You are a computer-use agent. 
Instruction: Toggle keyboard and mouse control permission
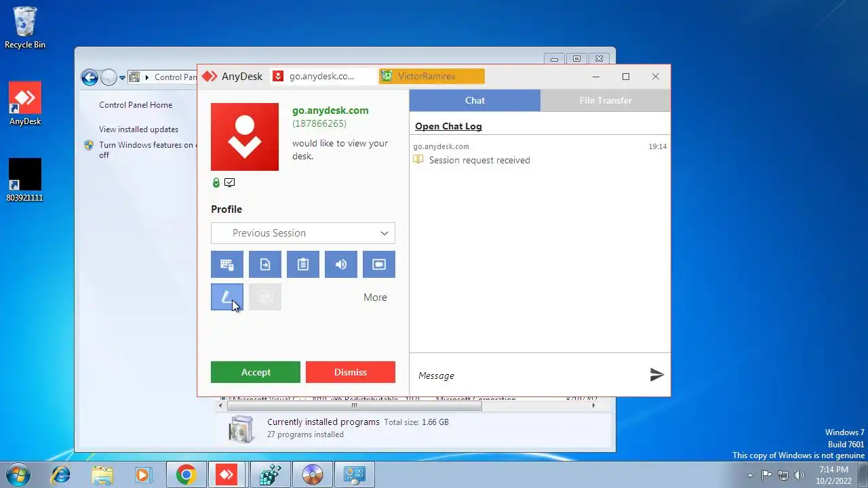(x=227, y=264)
